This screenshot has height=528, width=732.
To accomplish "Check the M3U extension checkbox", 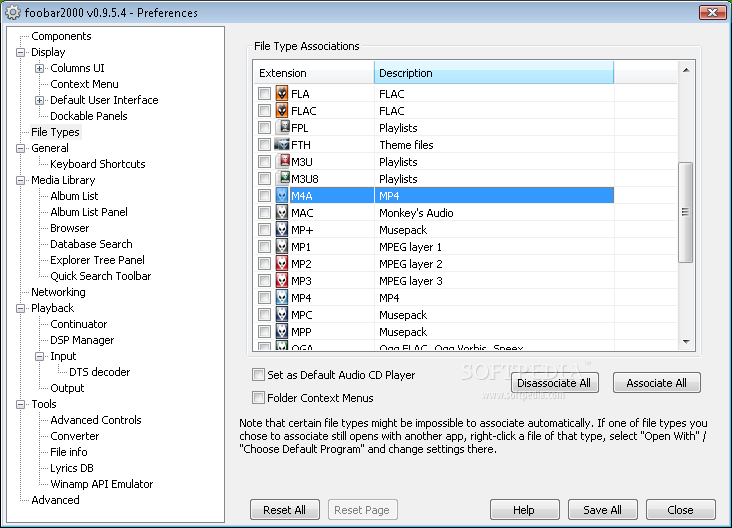I will point(264,162).
